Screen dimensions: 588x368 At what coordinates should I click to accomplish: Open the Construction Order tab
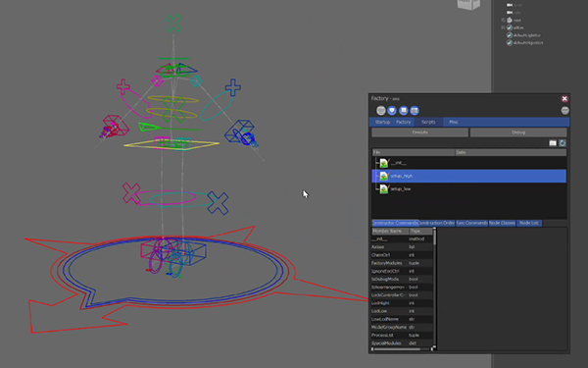[x=436, y=223]
